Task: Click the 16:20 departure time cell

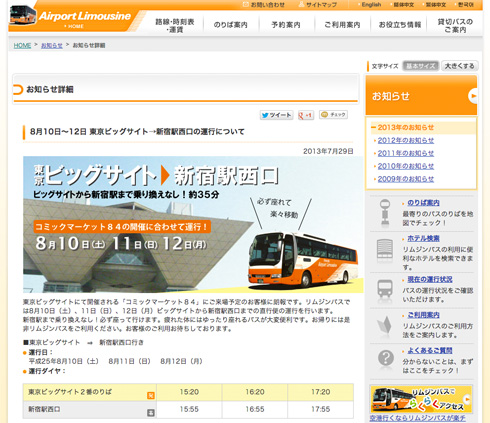Action: click(255, 392)
